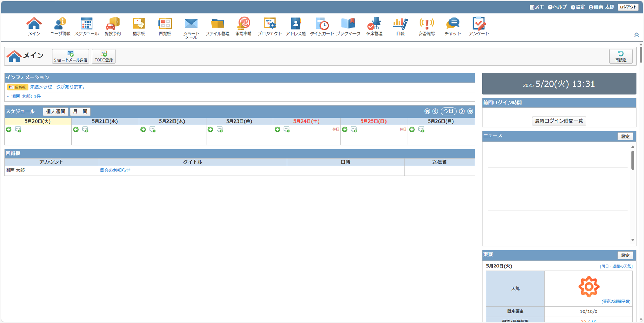The width and height of the screenshot is (644, 323).
Task: Open 明日・週間の天気 link
Action: 616,266
